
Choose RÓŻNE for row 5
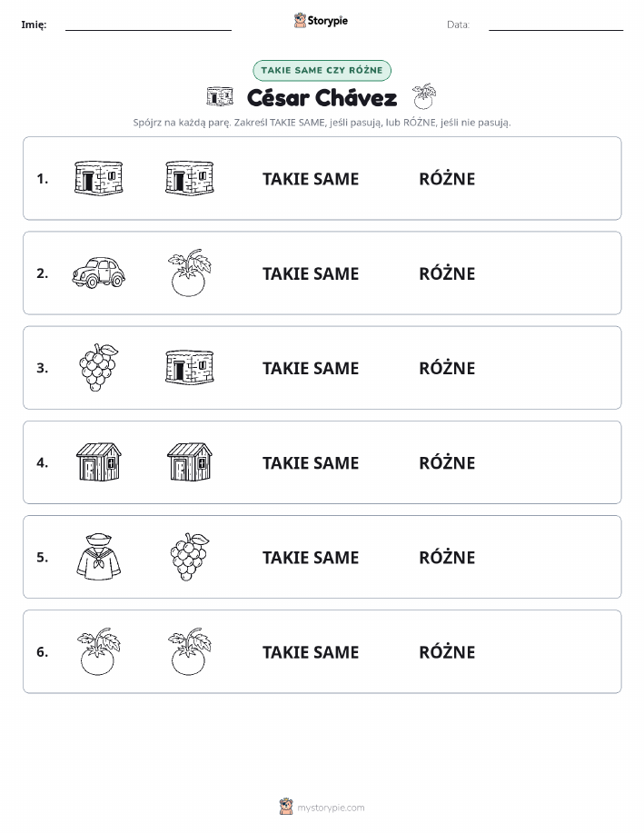448,557
